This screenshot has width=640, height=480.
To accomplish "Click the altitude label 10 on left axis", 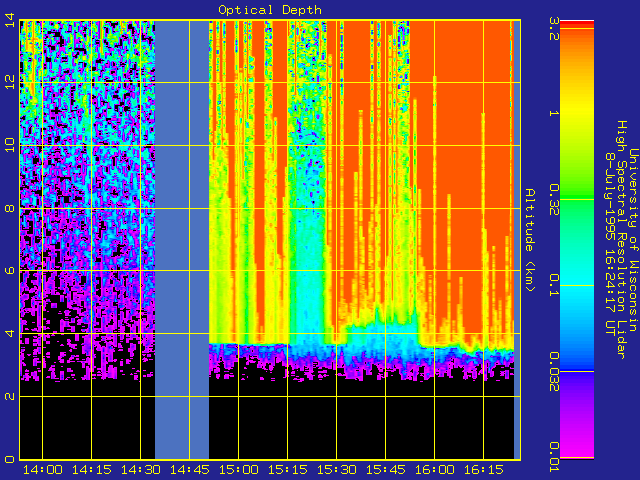I will coord(10,145).
